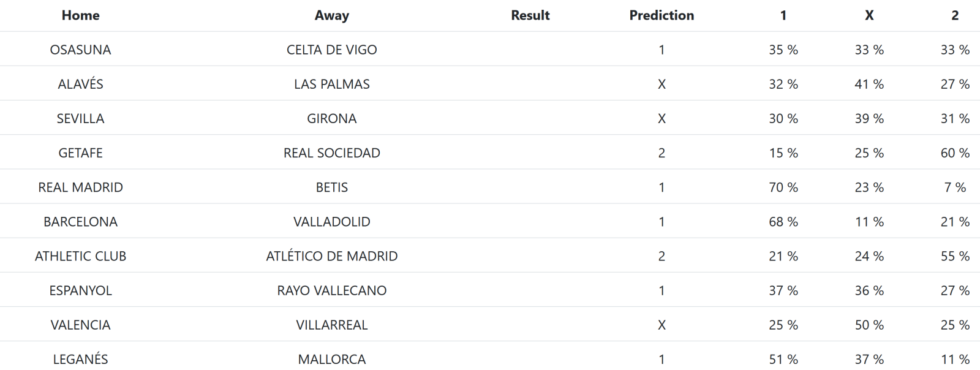Click the BARCELONA team name
The height and width of the screenshot is (370, 980).
click(80, 222)
